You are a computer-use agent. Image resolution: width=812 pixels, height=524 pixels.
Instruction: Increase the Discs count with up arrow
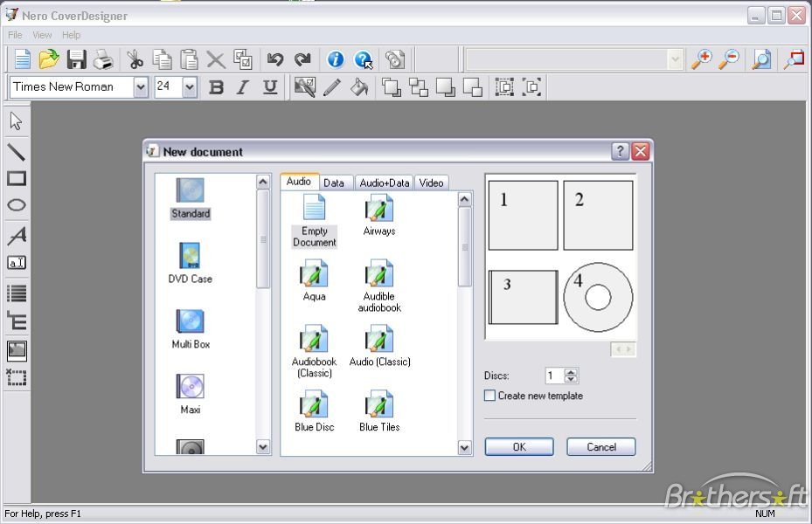click(x=571, y=372)
